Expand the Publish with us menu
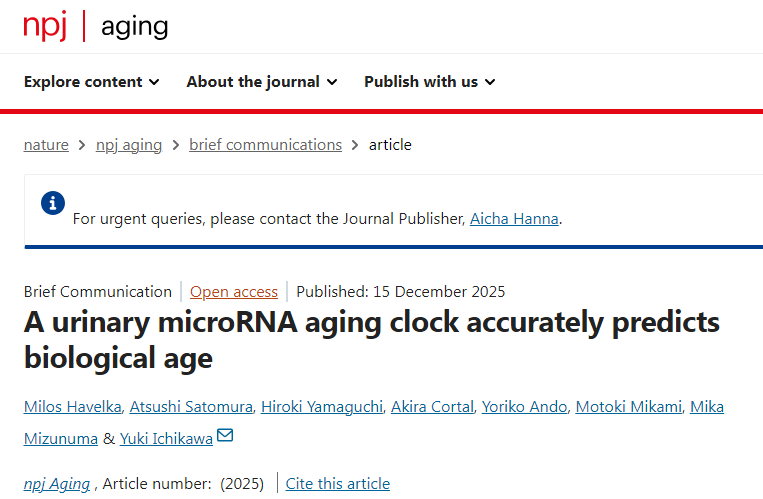 (430, 82)
